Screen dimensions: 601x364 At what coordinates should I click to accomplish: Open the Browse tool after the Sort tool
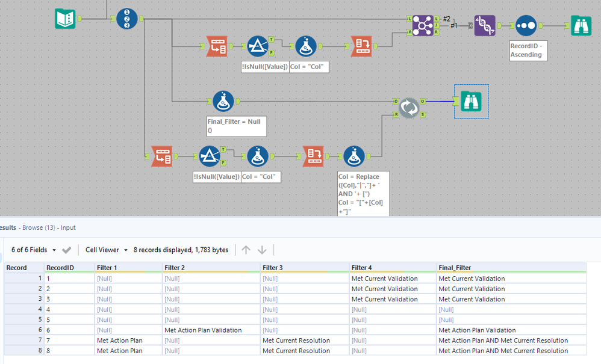tap(581, 26)
